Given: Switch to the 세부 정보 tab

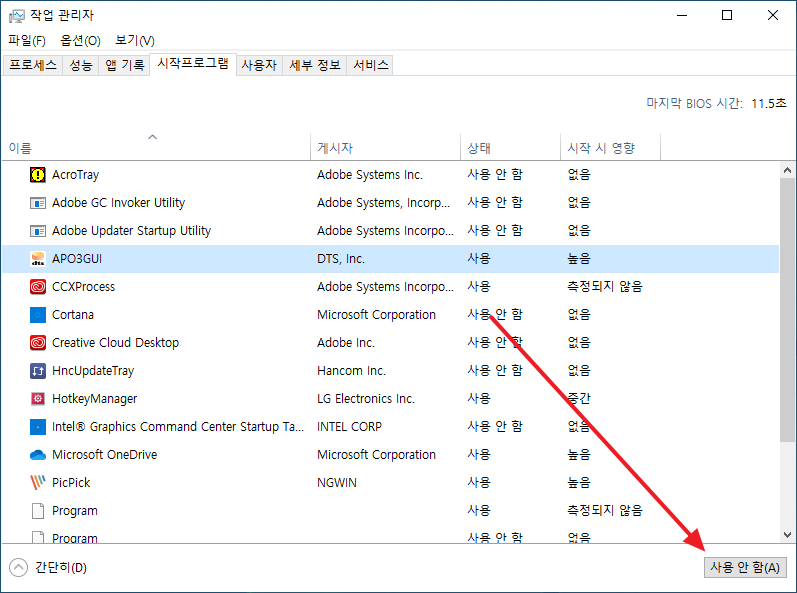Looking at the screenshot, I should pyautogui.click(x=315, y=65).
